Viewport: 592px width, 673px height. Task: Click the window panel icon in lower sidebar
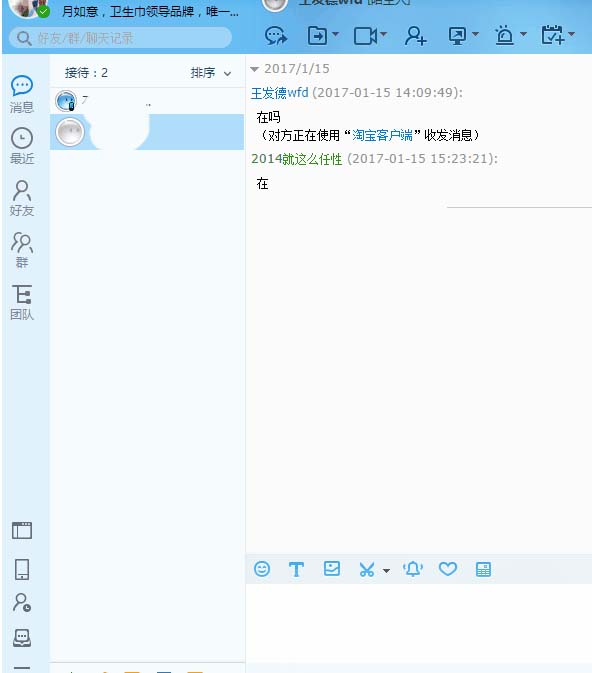point(22,531)
